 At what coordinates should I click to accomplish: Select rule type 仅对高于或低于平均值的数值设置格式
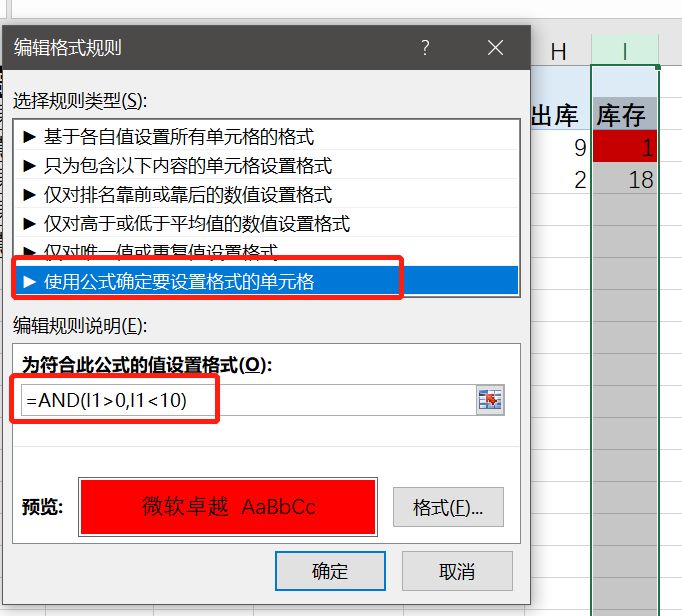[x=267, y=224]
